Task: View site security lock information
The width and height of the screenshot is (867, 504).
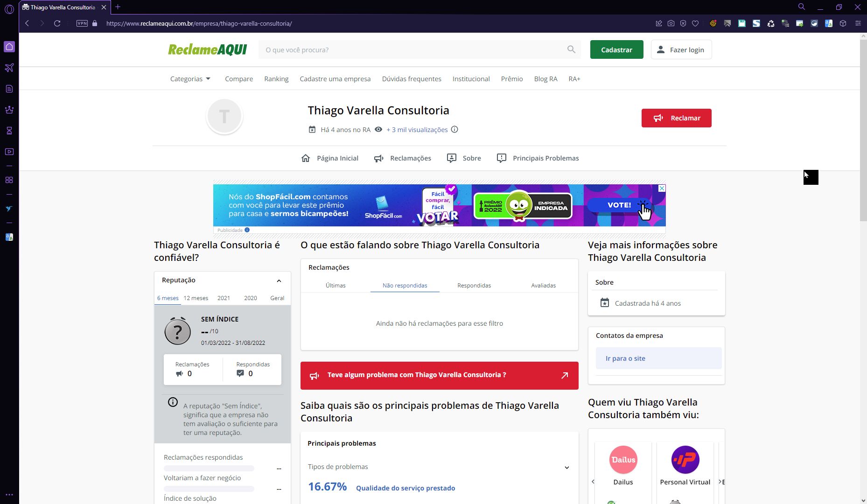Action: (x=95, y=23)
